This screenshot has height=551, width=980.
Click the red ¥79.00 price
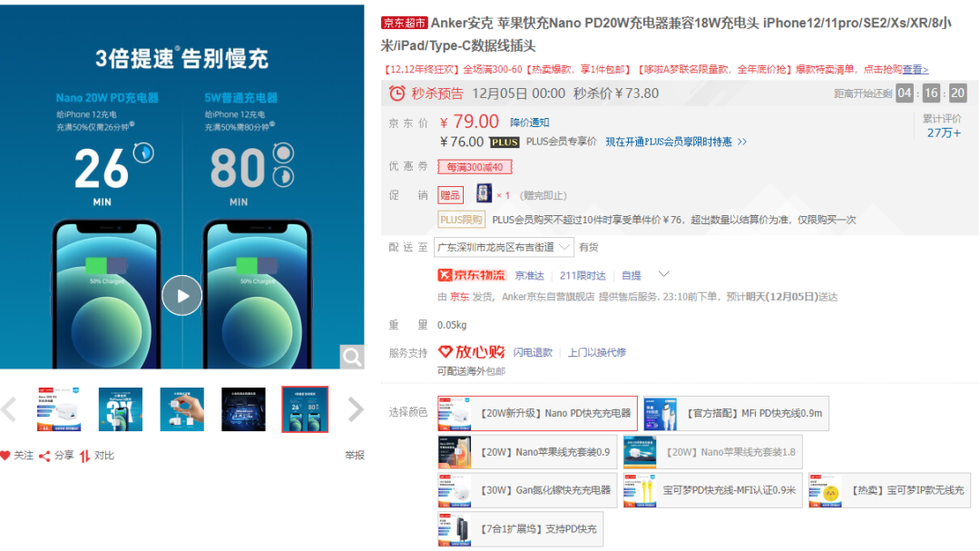click(x=469, y=122)
